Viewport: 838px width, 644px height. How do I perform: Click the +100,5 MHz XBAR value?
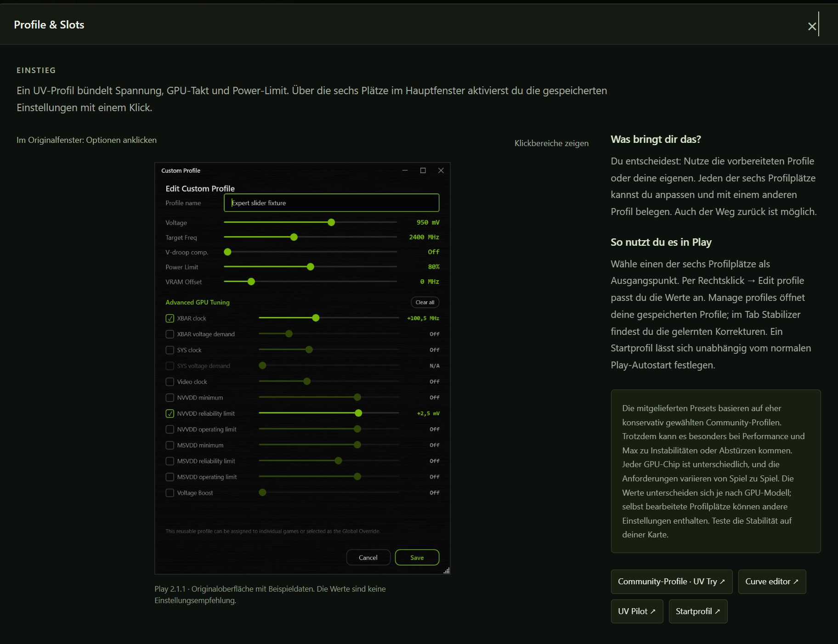[423, 318]
